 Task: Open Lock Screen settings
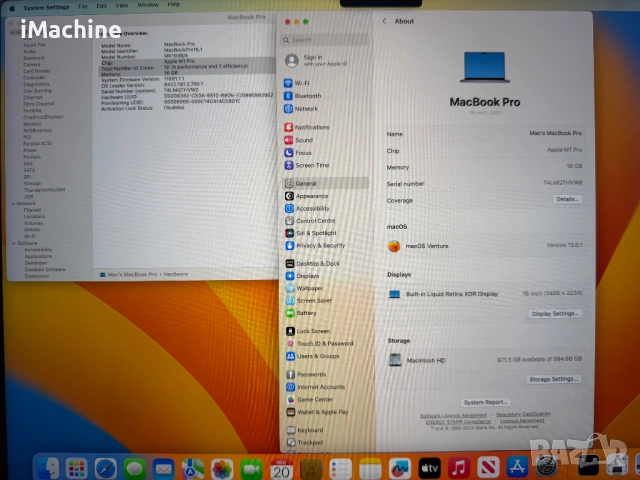click(x=308, y=331)
